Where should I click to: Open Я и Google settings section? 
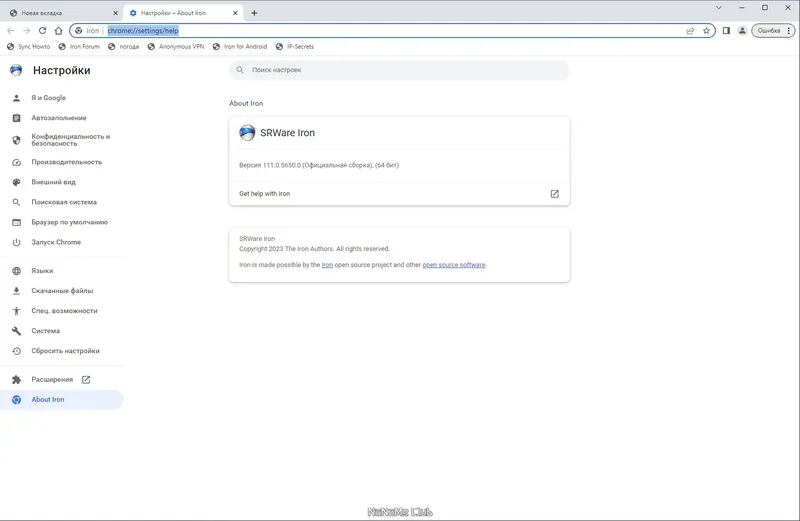62,98
